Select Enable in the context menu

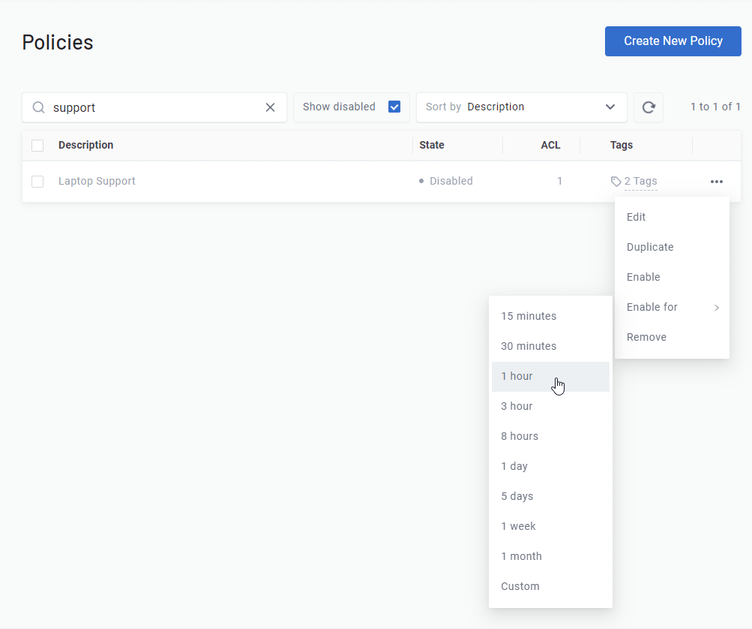click(672, 277)
